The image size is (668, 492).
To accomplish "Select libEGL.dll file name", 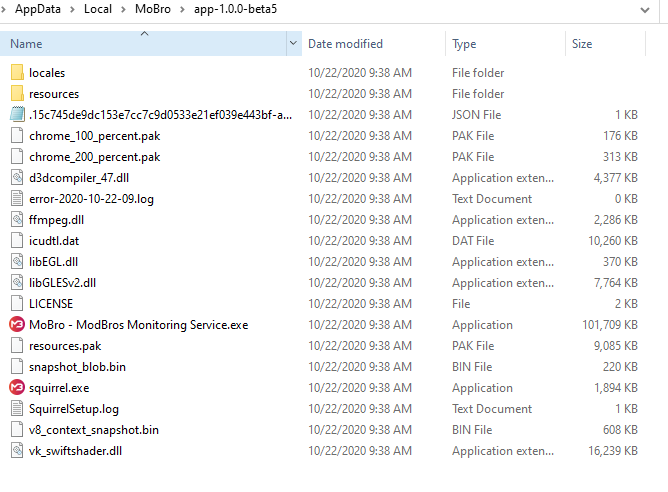I will click(x=53, y=262).
